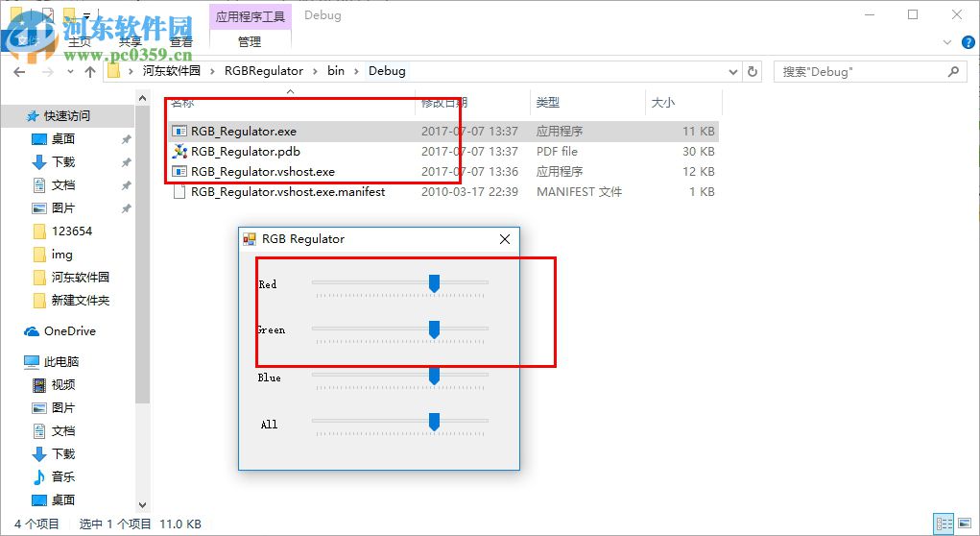Open Videos 视频 under This PC
The image size is (980, 536).
[x=54, y=384]
